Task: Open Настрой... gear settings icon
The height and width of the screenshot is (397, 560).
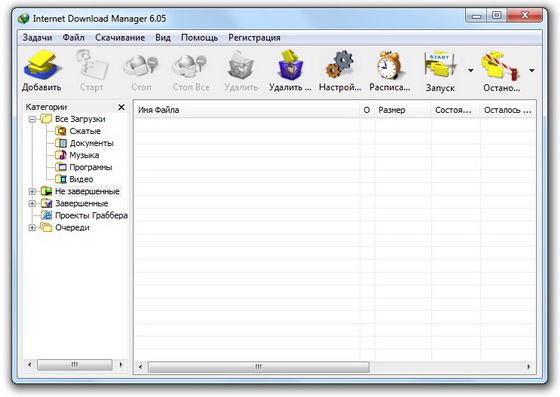Action: (x=340, y=65)
